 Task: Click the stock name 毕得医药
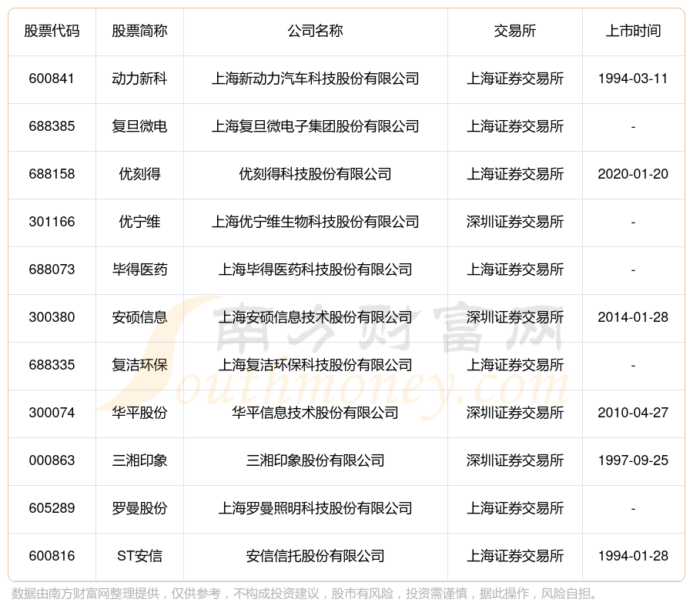tap(139, 269)
